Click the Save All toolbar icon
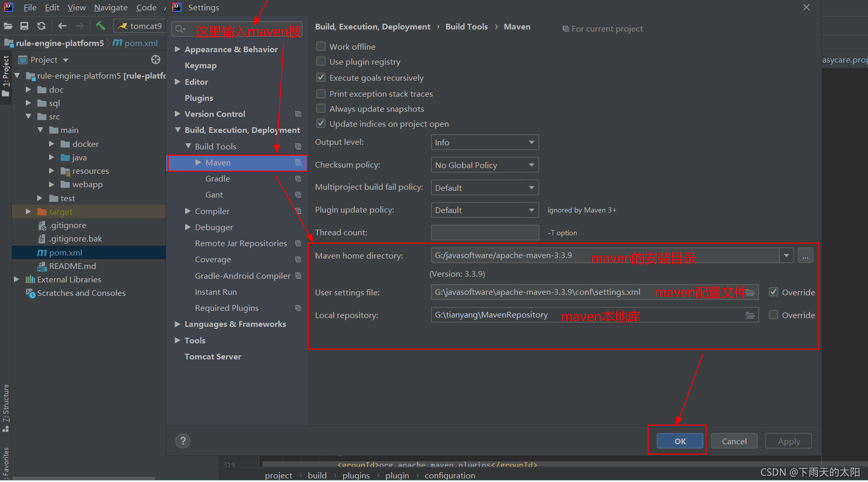 tap(24, 26)
